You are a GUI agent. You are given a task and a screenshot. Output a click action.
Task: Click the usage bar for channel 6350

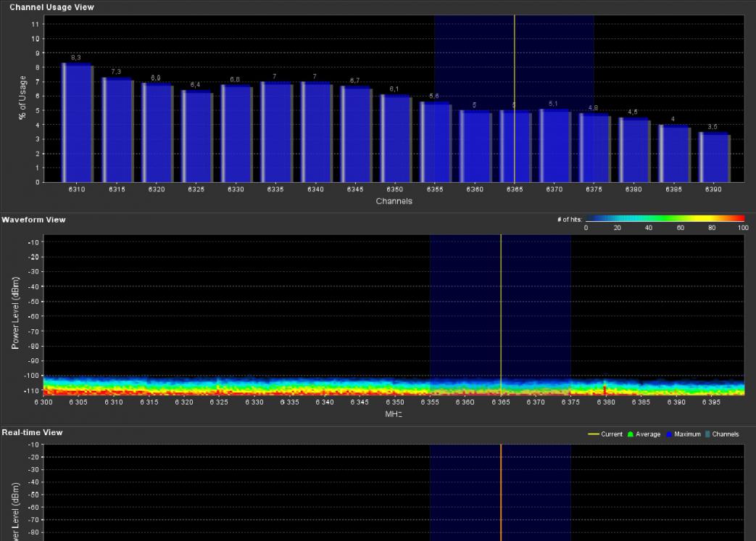tap(396, 139)
